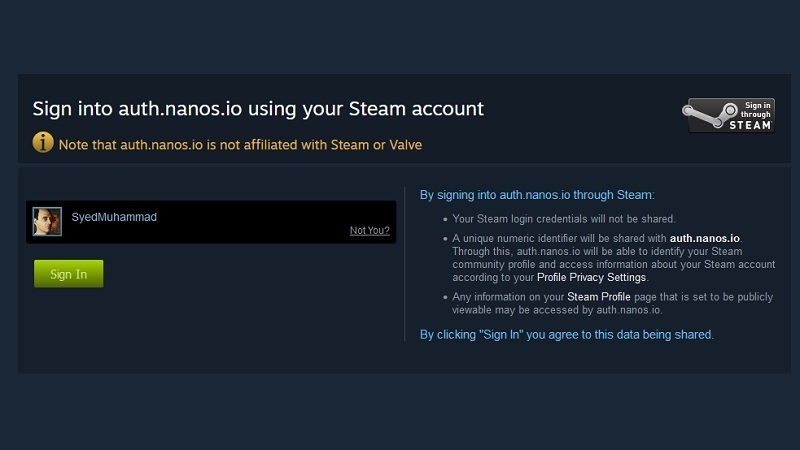Screen dimensions: 800x450
Task: Click "A unique numeric identifier will be shared" text
Action: point(560,238)
